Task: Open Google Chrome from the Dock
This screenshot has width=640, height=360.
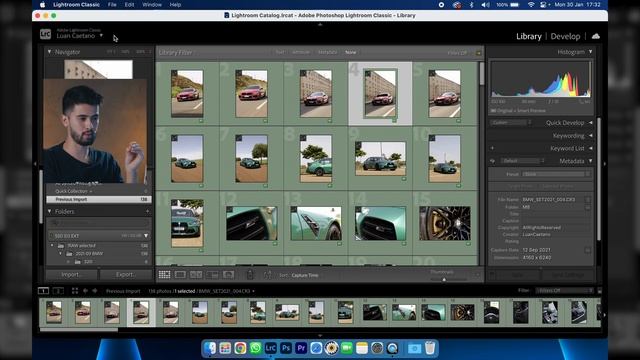Action: point(240,348)
